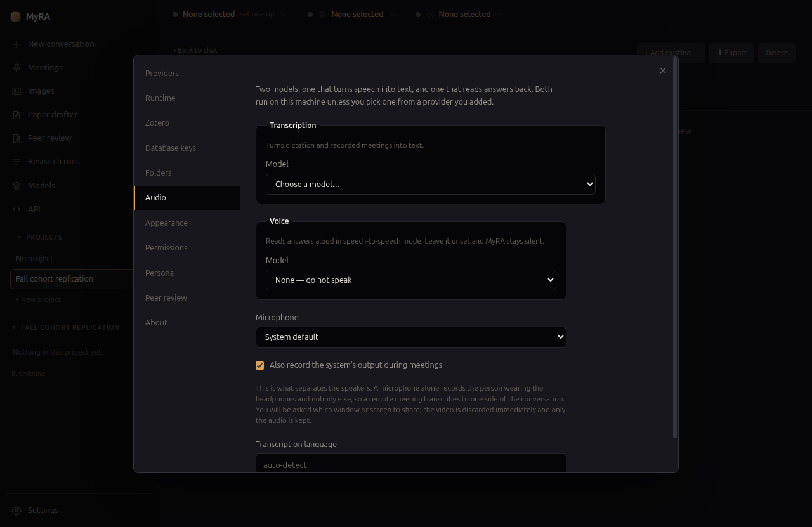Select the Permissions settings tab
The width and height of the screenshot is (812, 527).
click(187, 248)
